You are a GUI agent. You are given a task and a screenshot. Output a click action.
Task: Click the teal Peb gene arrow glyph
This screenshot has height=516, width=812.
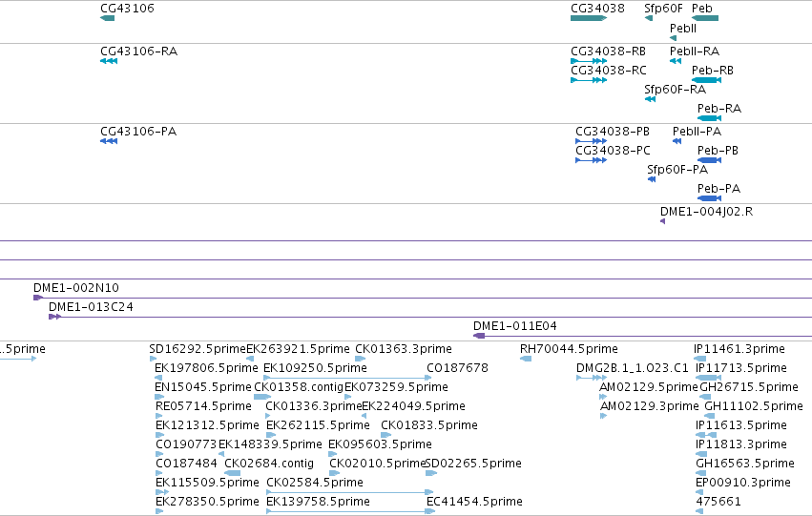[x=705, y=18]
